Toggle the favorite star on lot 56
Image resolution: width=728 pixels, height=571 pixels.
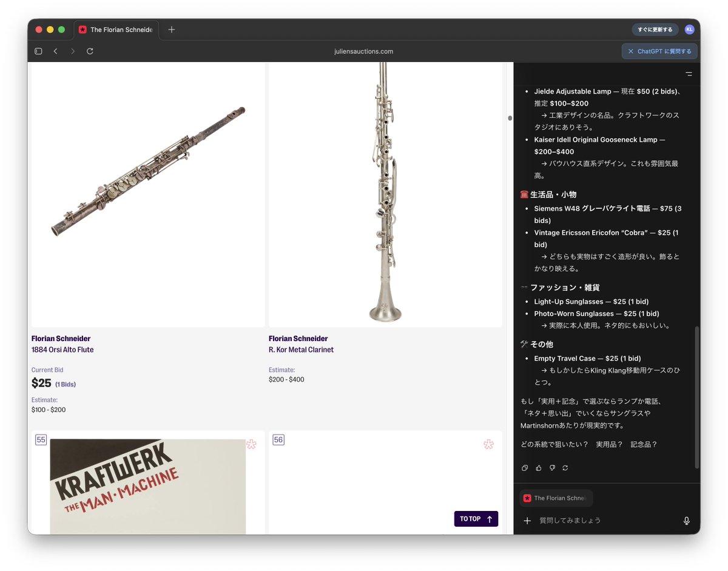[489, 444]
